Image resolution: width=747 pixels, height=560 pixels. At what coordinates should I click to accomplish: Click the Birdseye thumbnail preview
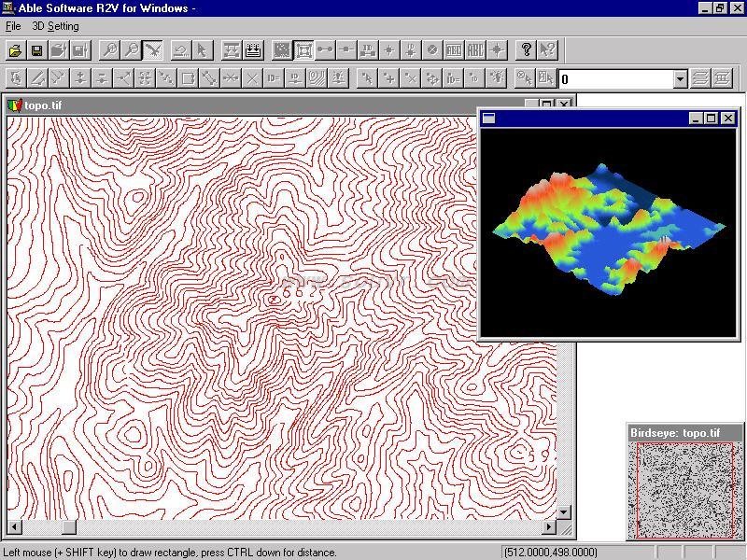(684, 490)
